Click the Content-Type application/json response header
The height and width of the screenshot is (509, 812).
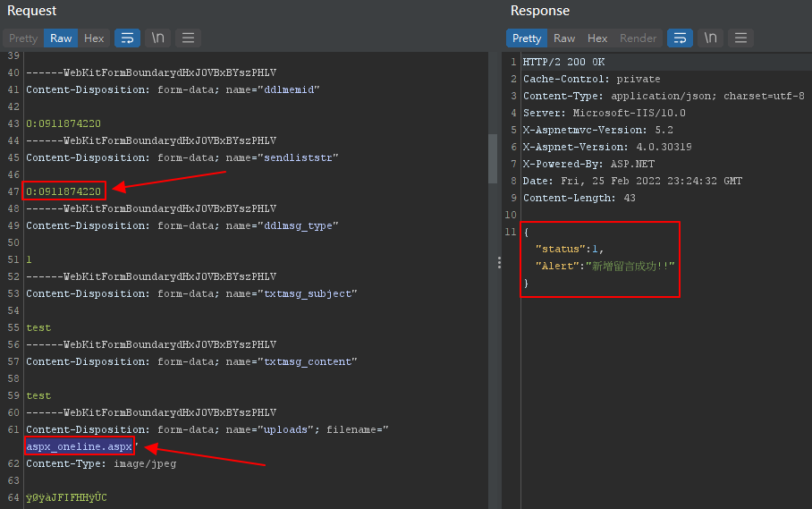664,96
